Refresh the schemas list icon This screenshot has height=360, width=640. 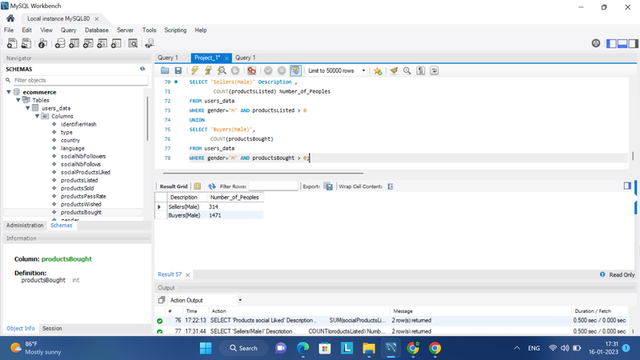pyautogui.click(x=142, y=69)
